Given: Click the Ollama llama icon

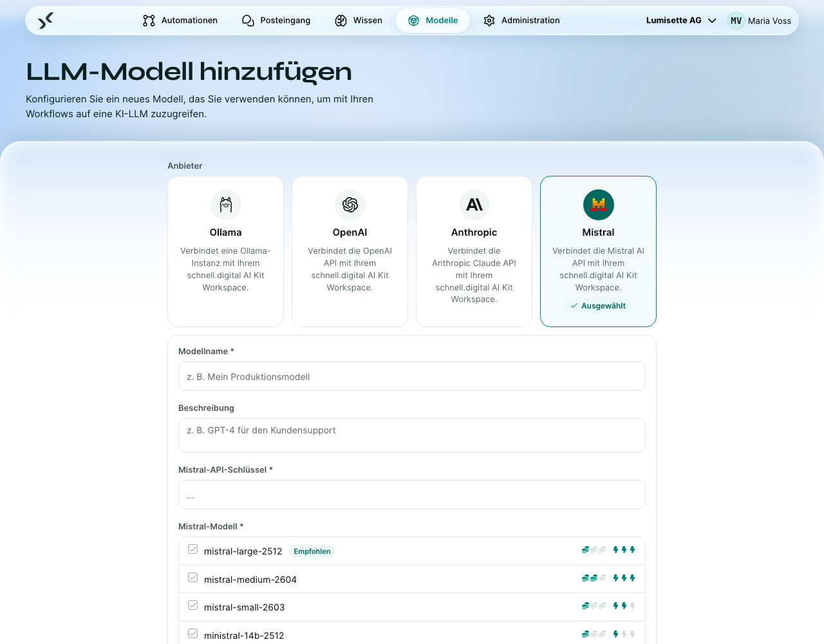Looking at the screenshot, I should coord(226,205).
